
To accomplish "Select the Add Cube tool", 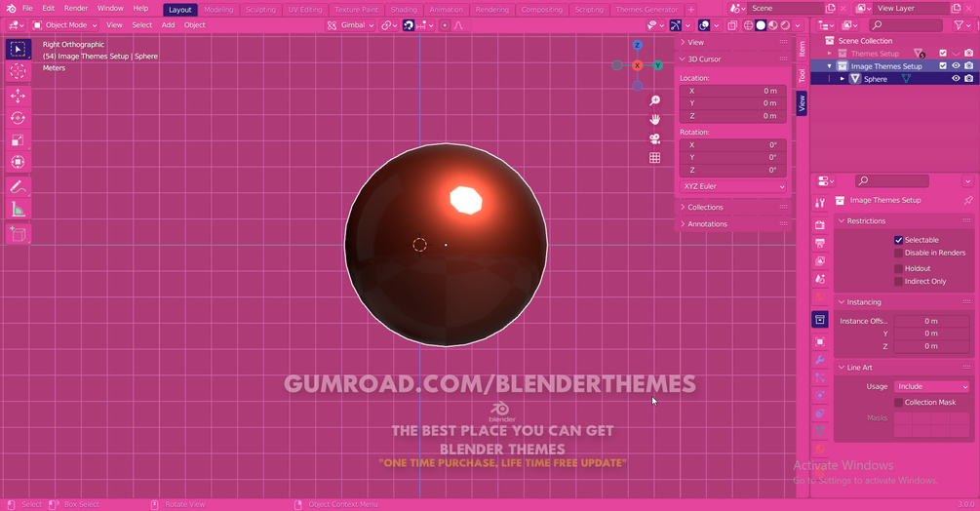I will [19, 234].
